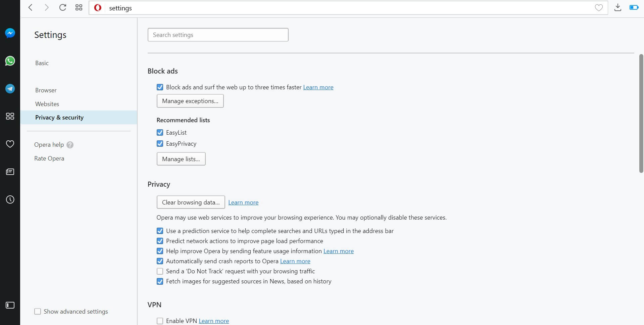This screenshot has height=325, width=644.
Task: Toggle prediction service for address bar
Action: point(160,231)
